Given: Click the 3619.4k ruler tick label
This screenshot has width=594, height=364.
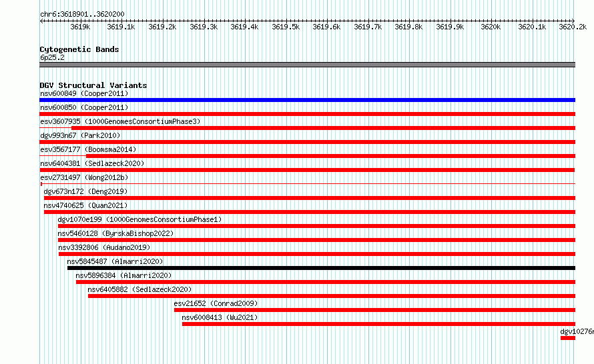Looking at the screenshot, I should tap(244, 27).
